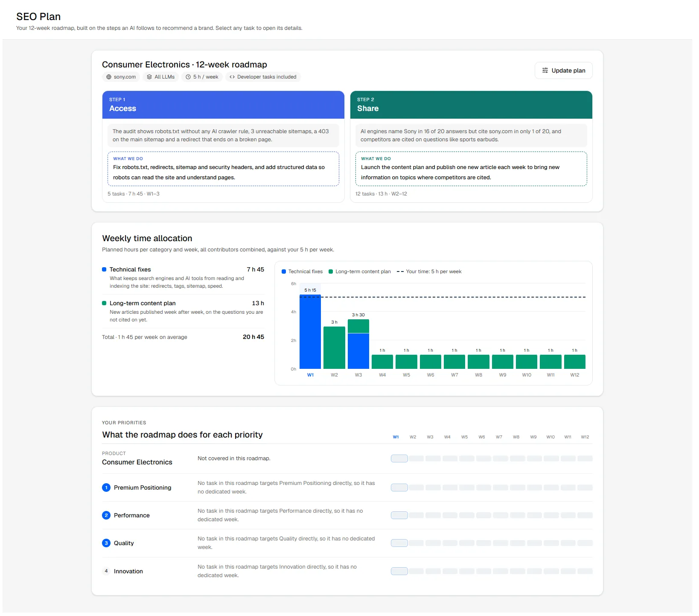
Task: Click the globe icon beside sony.com
Action: point(109,77)
